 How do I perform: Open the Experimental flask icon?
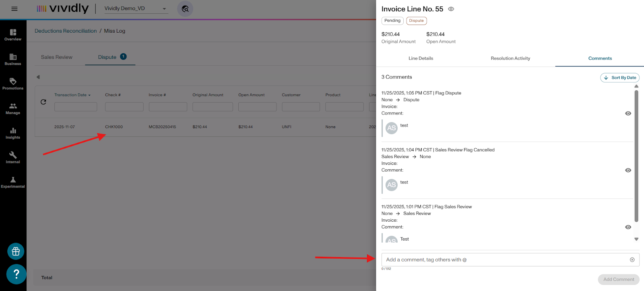(x=13, y=182)
